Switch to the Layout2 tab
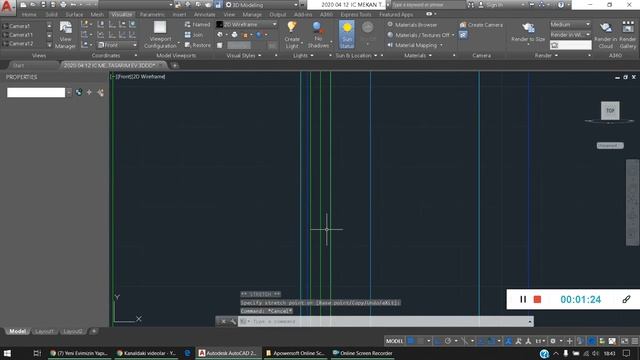 point(73,331)
